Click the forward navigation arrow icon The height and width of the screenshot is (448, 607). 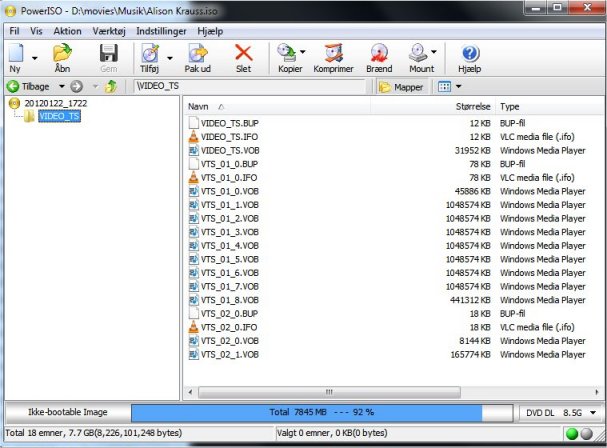pyautogui.click(x=77, y=86)
